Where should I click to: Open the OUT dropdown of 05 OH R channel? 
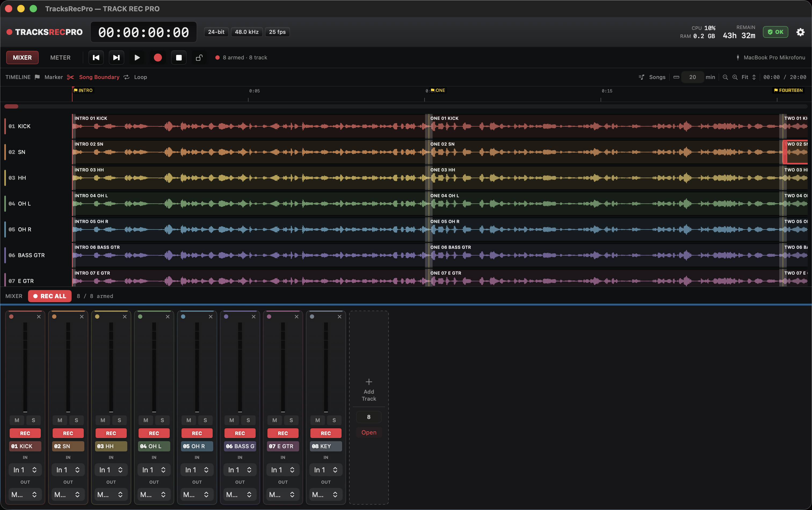coord(197,495)
